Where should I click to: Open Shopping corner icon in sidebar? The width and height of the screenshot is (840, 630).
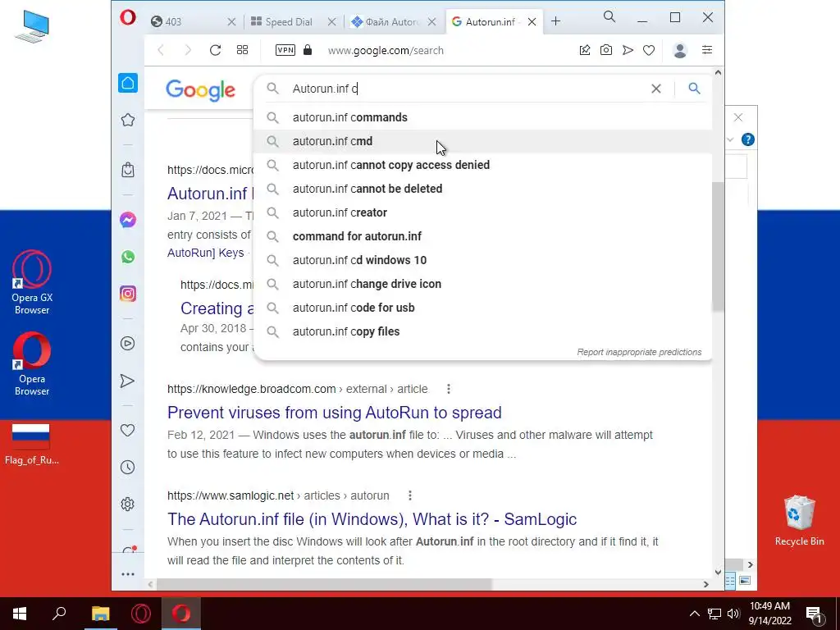(x=127, y=170)
